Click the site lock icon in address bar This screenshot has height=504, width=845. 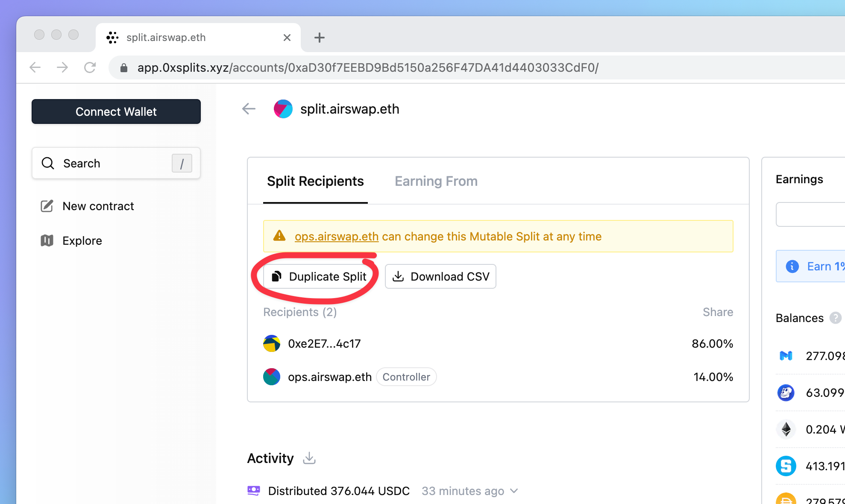pos(124,68)
